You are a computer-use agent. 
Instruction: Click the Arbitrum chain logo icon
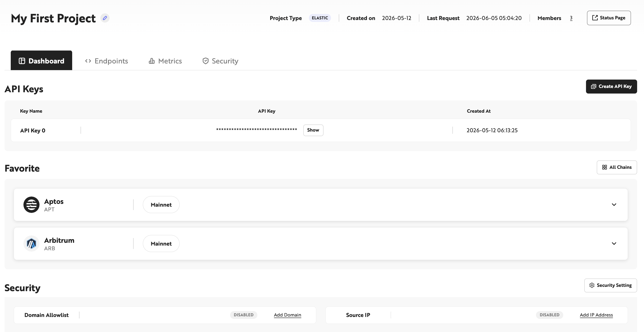coord(32,243)
